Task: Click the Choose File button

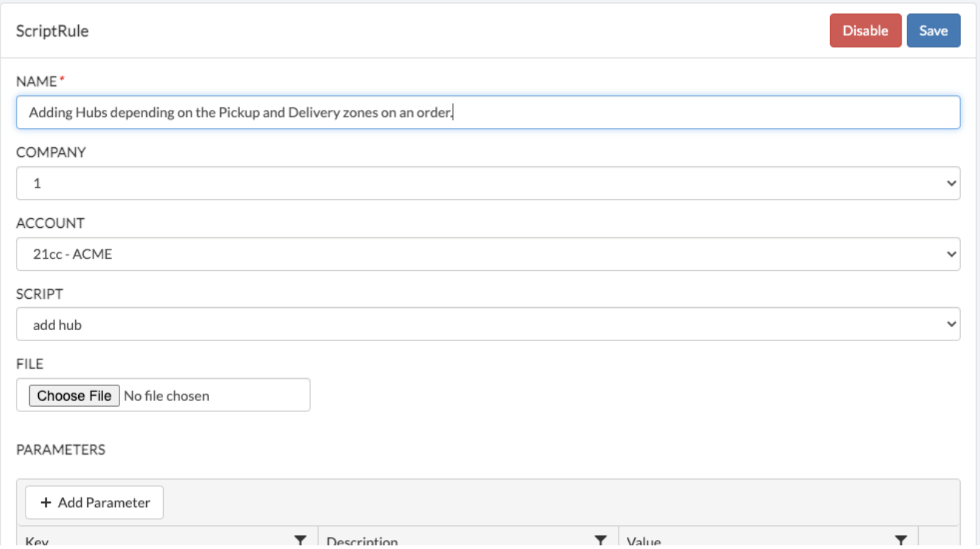Action: coord(74,396)
